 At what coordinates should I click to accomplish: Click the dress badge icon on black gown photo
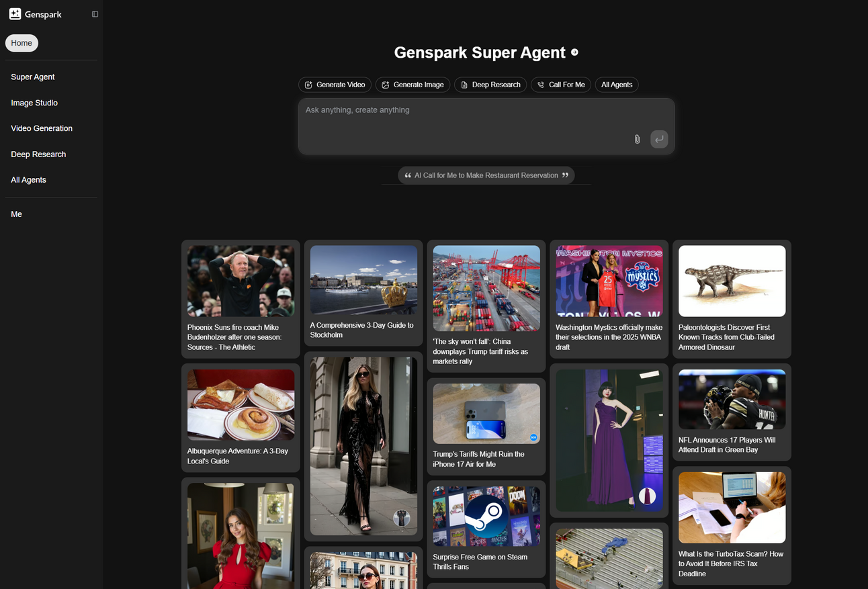pyautogui.click(x=402, y=518)
